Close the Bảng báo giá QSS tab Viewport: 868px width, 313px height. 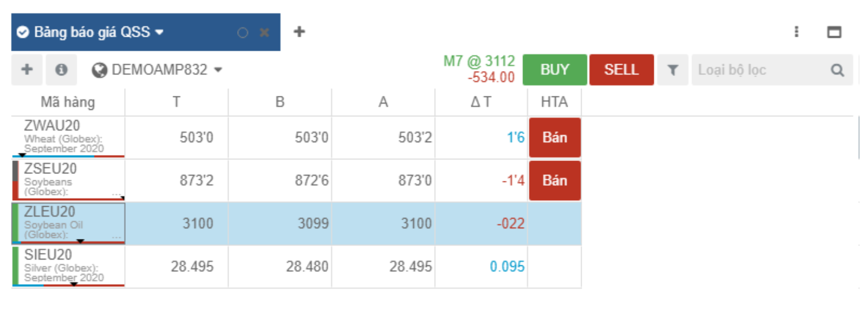tap(264, 33)
